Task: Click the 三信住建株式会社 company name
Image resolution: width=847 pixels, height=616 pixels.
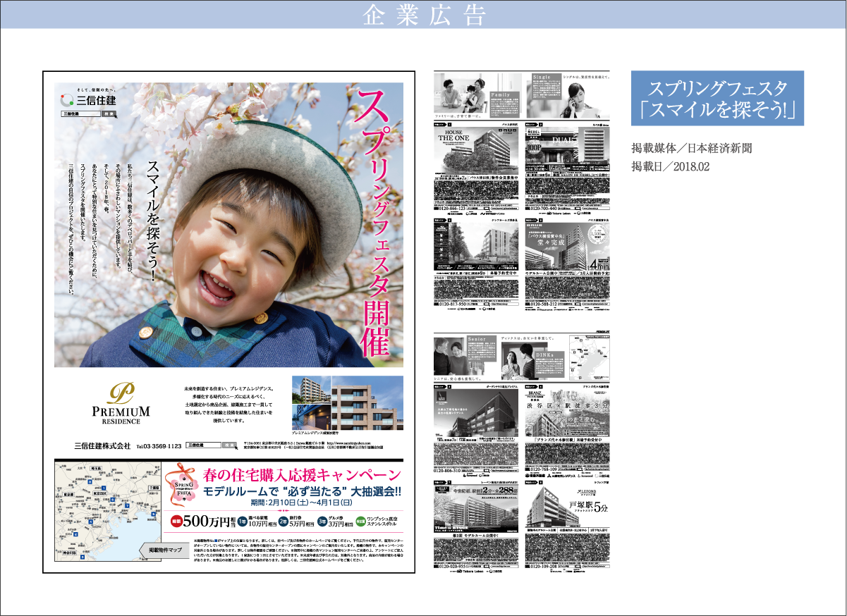Action: [x=103, y=445]
